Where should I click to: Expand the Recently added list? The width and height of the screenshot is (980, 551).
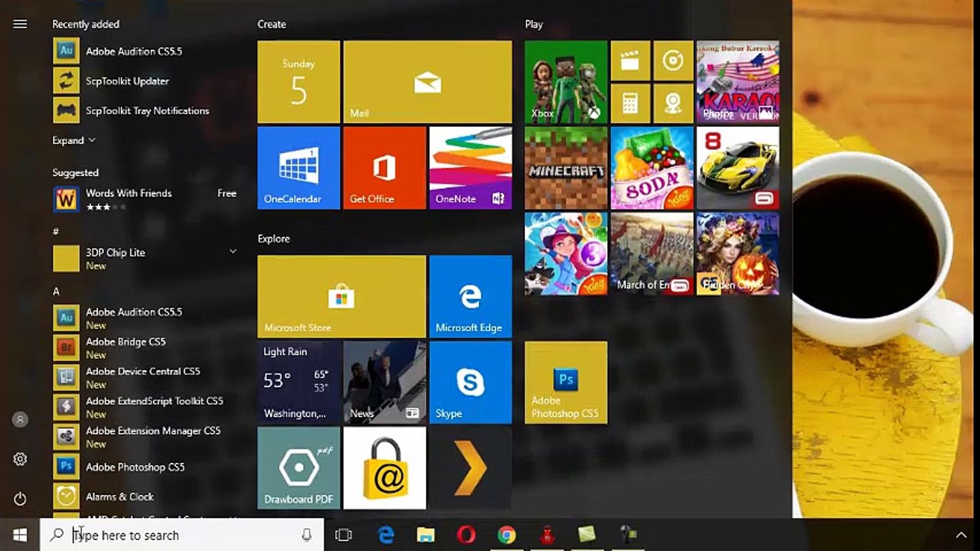point(73,141)
